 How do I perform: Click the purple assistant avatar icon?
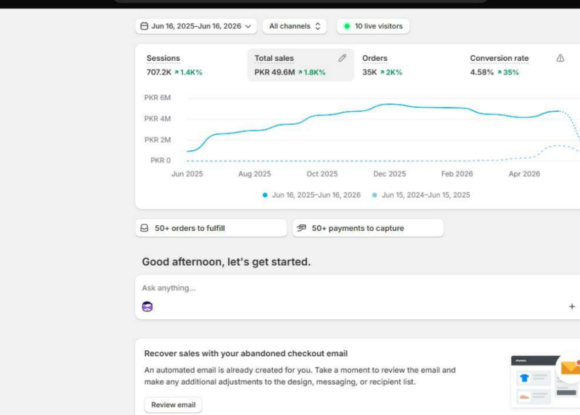(x=147, y=306)
